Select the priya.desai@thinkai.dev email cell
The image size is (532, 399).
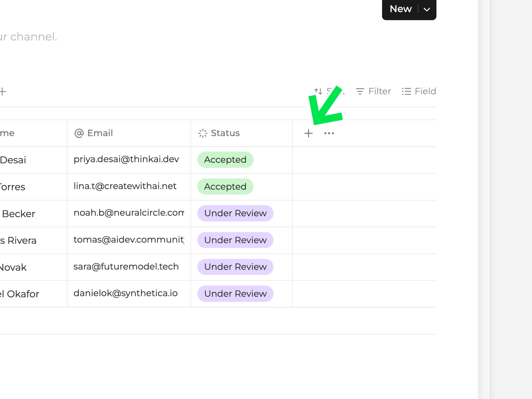(126, 159)
